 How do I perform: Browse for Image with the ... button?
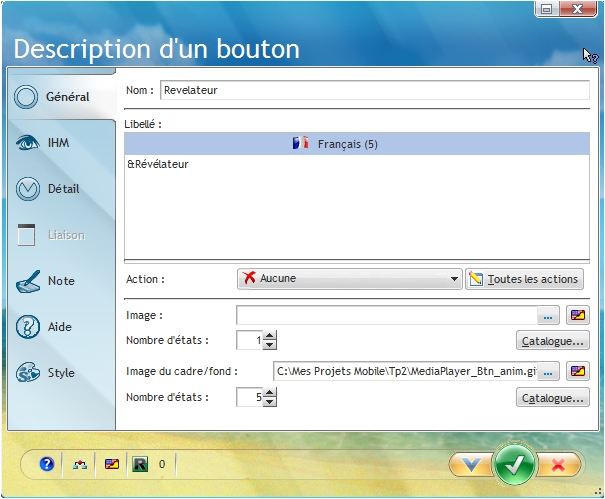point(548,316)
